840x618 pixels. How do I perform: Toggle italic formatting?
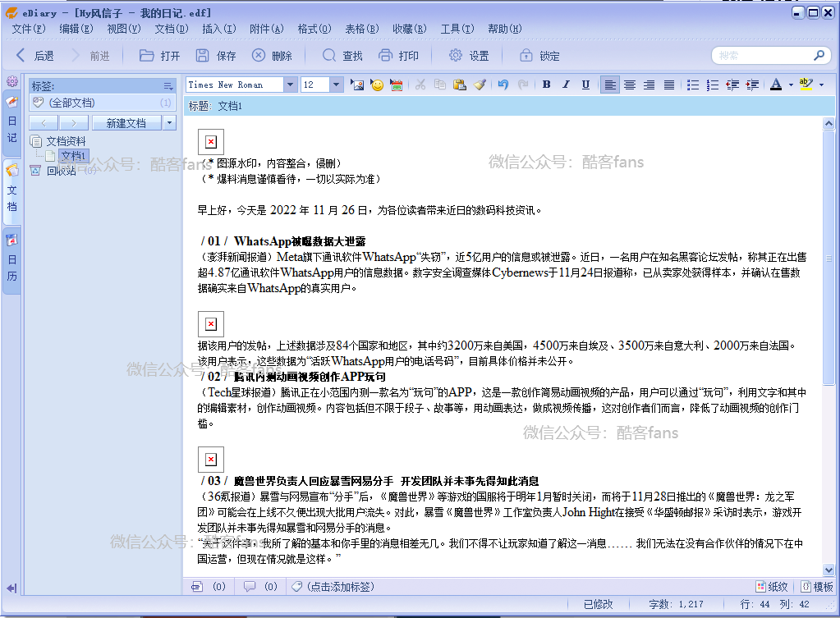click(x=567, y=85)
